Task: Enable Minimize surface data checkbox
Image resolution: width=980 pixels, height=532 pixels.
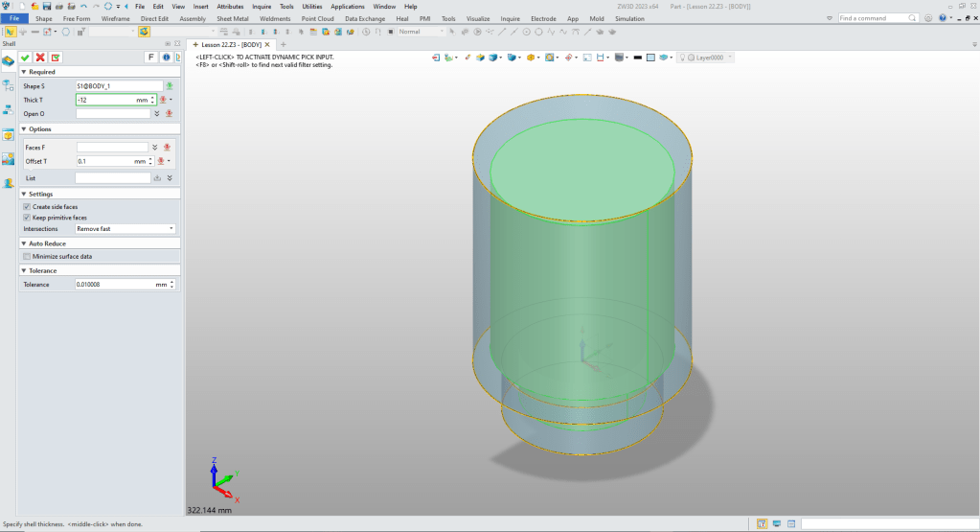Action: tap(27, 257)
